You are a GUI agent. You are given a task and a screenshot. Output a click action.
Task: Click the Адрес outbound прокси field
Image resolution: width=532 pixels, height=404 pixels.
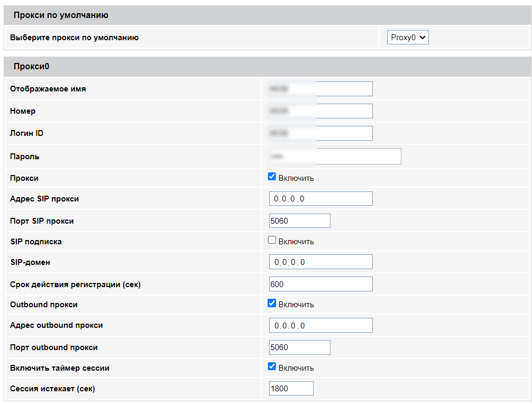pyautogui.click(x=320, y=325)
